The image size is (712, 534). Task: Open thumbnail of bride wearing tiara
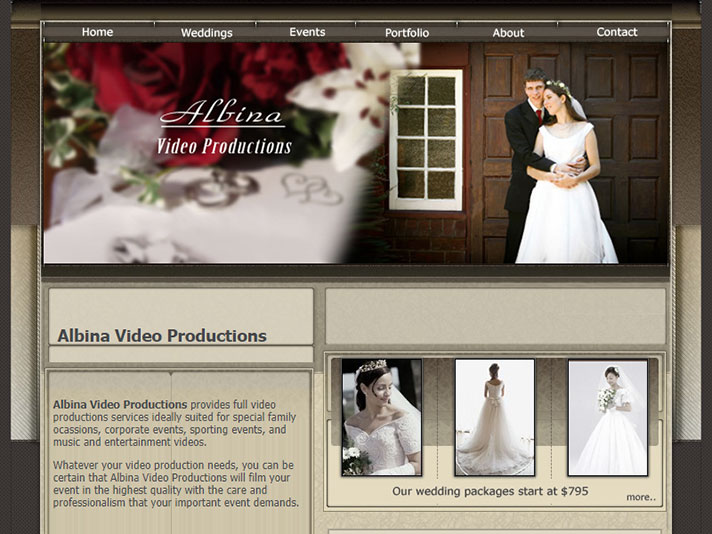coord(381,417)
